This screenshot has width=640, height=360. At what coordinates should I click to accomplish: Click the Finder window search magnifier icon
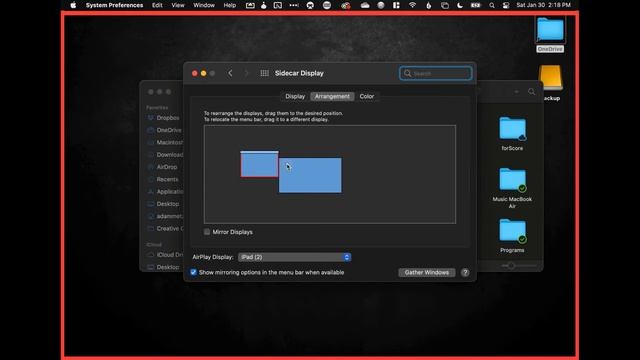531,92
